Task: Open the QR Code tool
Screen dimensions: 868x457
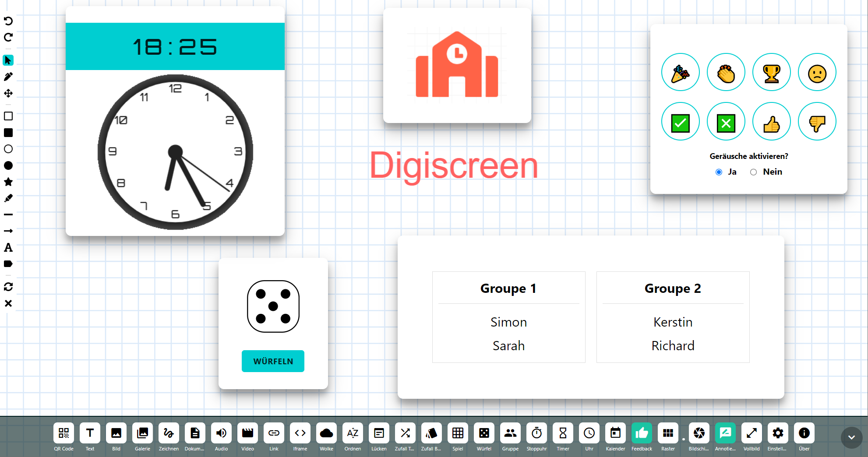Action: click(x=64, y=433)
